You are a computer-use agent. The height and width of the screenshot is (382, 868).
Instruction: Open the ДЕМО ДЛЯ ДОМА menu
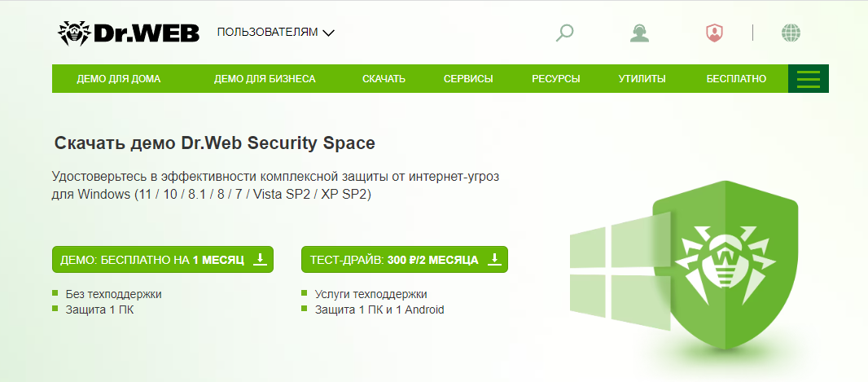click(119, 79)
